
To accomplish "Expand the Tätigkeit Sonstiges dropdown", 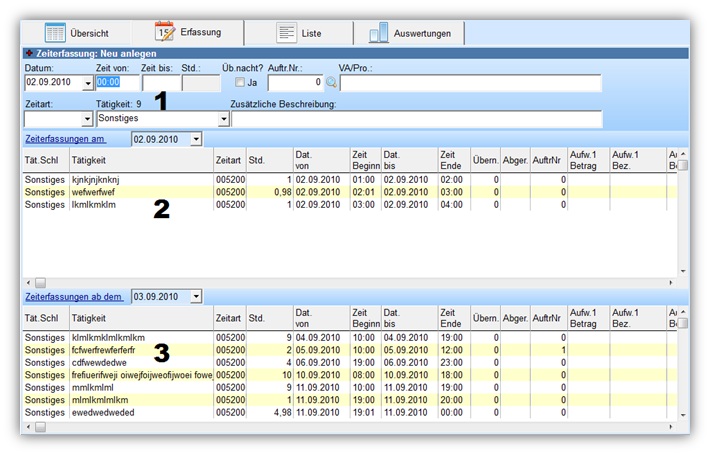I will point(224,120).
